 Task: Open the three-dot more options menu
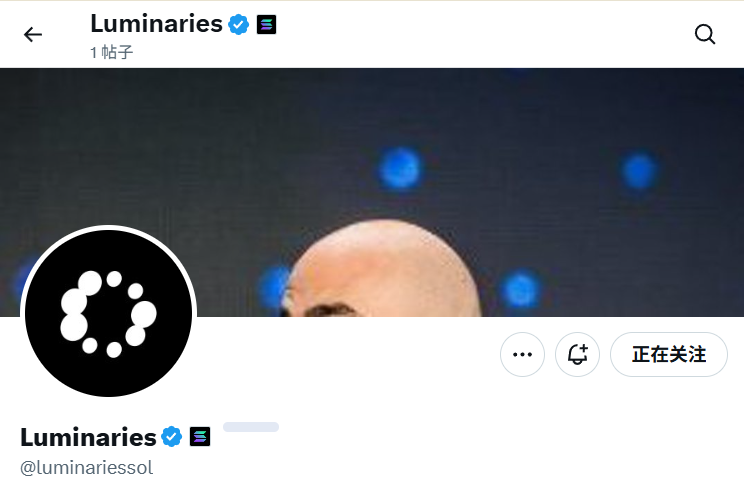522,354
